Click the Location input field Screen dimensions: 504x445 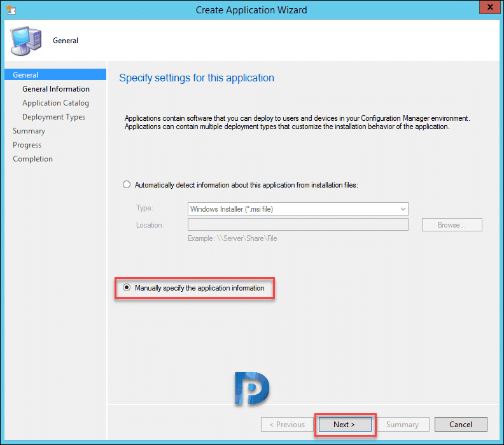pyautogui.click(x=298, y=225)
